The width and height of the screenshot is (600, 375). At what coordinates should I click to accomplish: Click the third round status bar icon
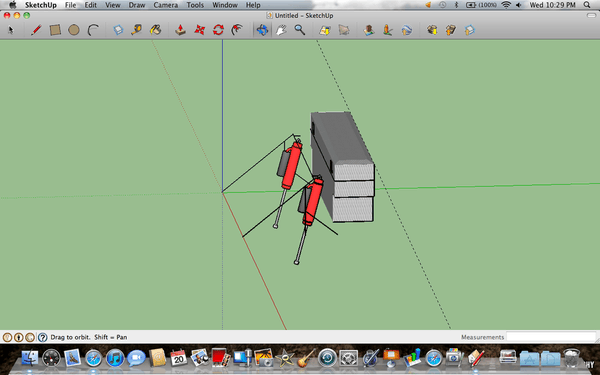[30, 337]
